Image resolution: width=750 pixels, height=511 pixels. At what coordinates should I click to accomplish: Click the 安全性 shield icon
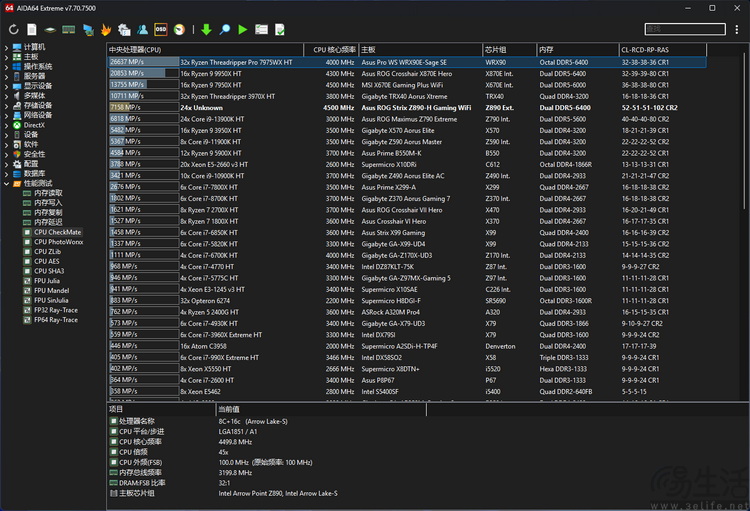pyautogui.click(x=17, y=154)
